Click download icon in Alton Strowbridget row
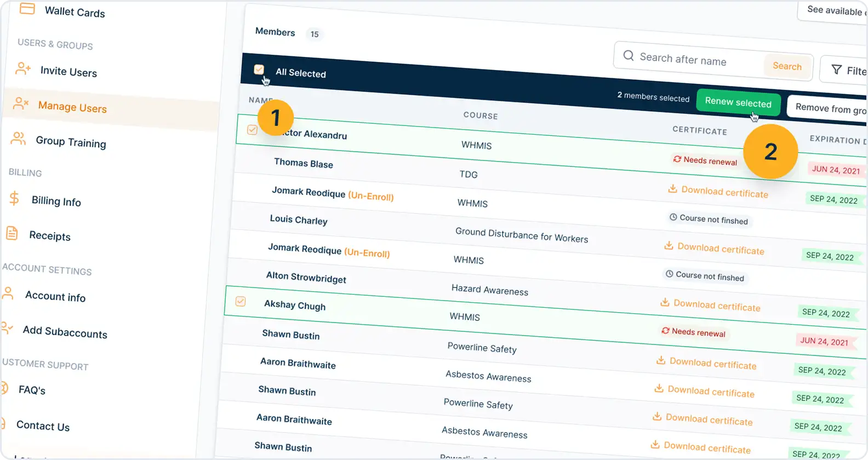This screenshot has height=460, width=868. tap(665, 302)
